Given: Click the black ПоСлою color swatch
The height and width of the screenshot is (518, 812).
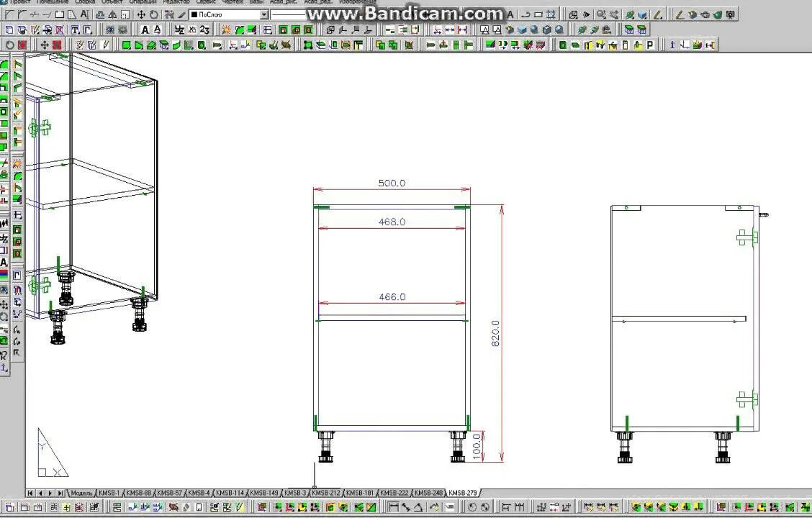Looking at the screenshot, I should pos(194,15).
